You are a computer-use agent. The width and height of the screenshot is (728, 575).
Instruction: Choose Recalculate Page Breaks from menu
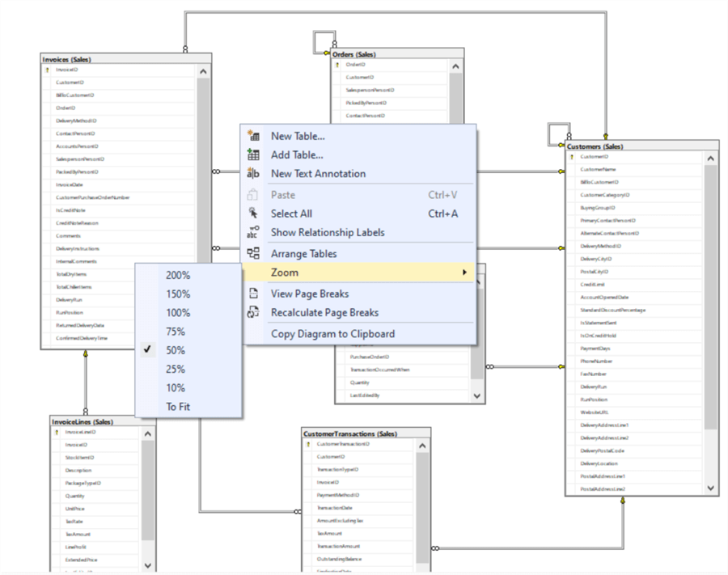coord(325,313)
